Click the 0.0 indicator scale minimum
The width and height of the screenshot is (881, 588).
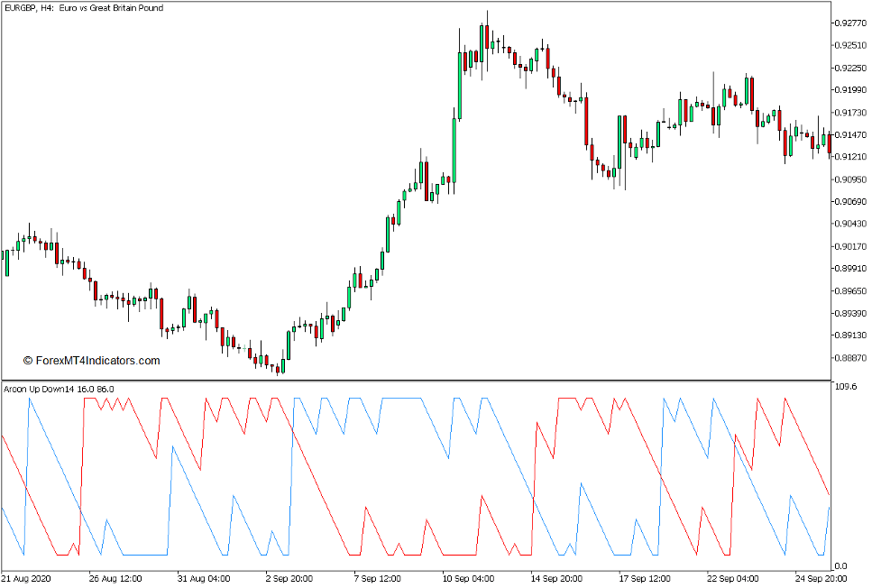pos(842,565)
